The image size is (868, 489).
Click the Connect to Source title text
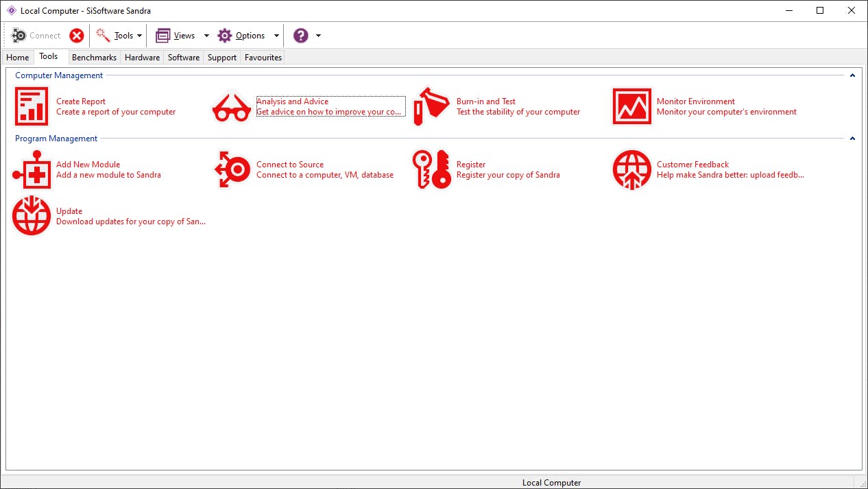click(x=290, y=165)
